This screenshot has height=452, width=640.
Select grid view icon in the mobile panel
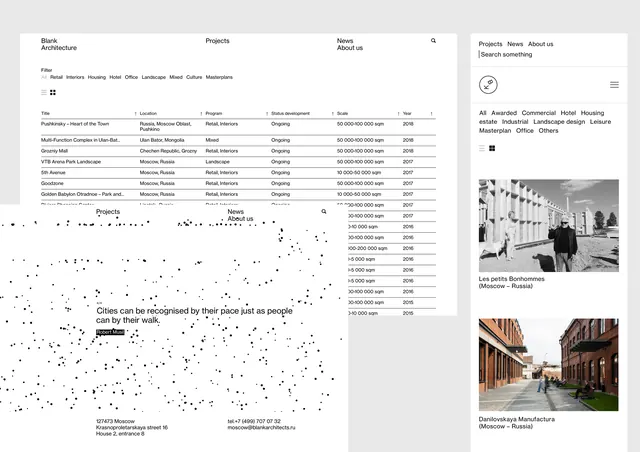pyautogui.click(x=492, y=148)
